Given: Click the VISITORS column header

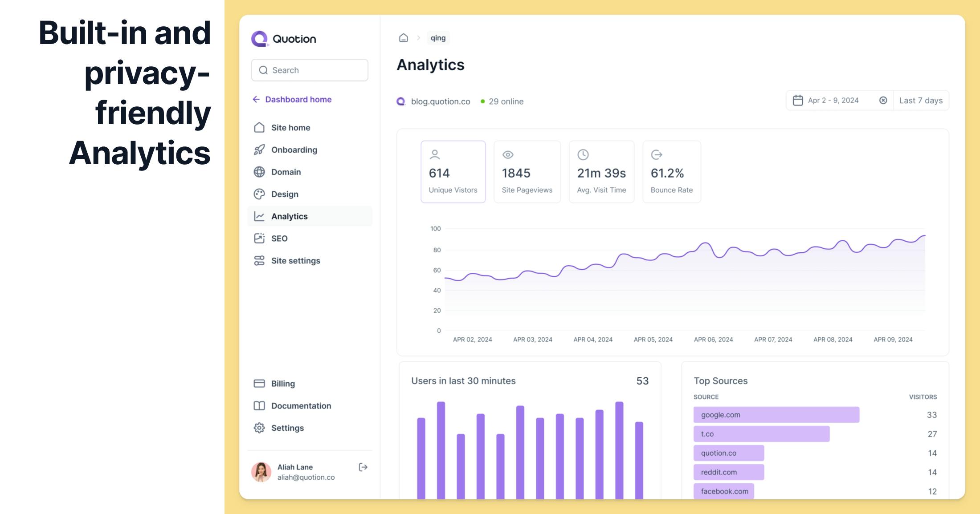Looking at the screenshot, I should pos(923,397).
